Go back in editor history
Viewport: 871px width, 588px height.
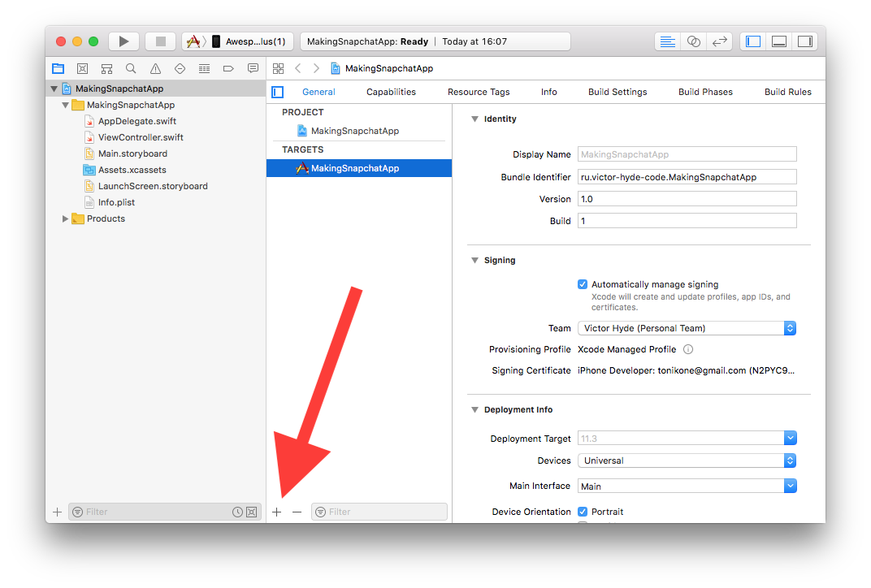point(298,68)
